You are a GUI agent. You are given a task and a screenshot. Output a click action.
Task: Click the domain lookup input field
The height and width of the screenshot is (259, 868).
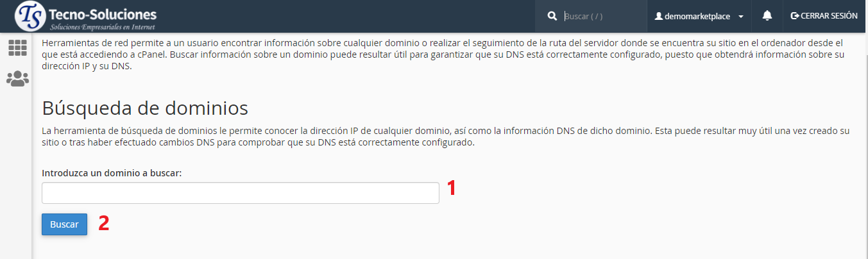tap(241, 193)
